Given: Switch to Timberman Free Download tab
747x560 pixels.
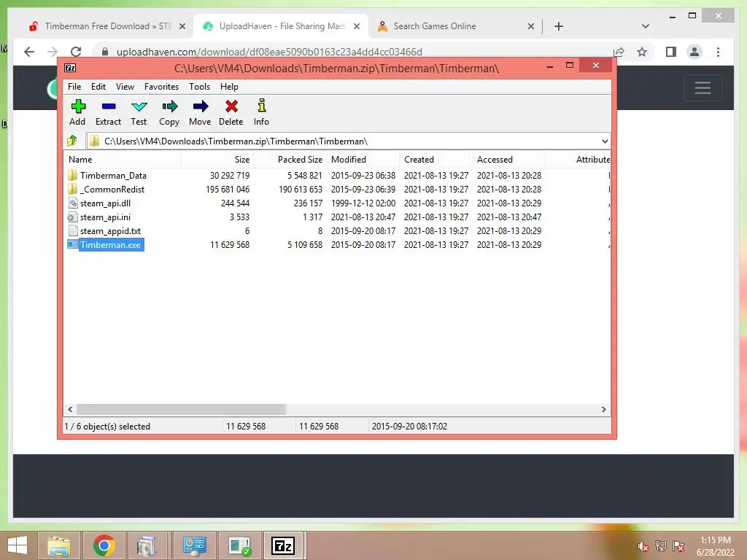Looking at the screenshot, I should (x=107, y=26).
